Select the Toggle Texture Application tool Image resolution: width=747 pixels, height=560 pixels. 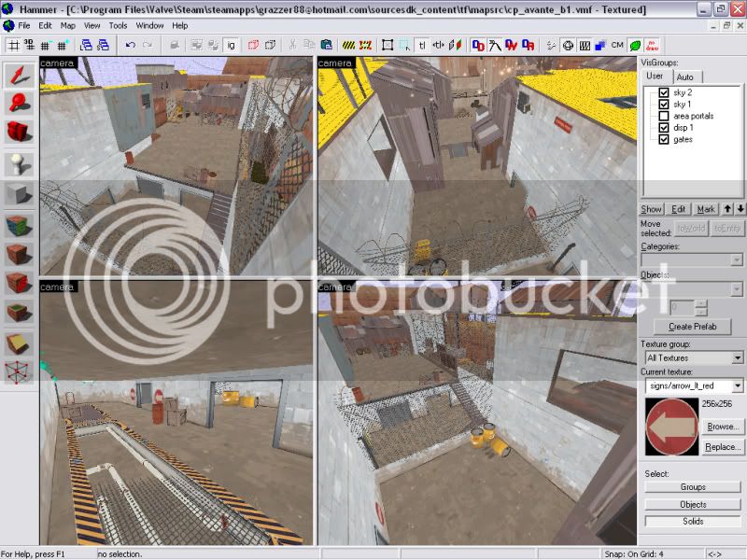pos(19,226)
